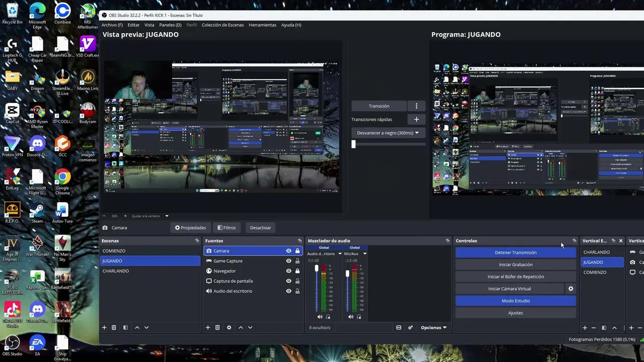Screen dimensions: 644x362
Task: Open scene filters icon in the Escenas toolbar
Action: 125,327
